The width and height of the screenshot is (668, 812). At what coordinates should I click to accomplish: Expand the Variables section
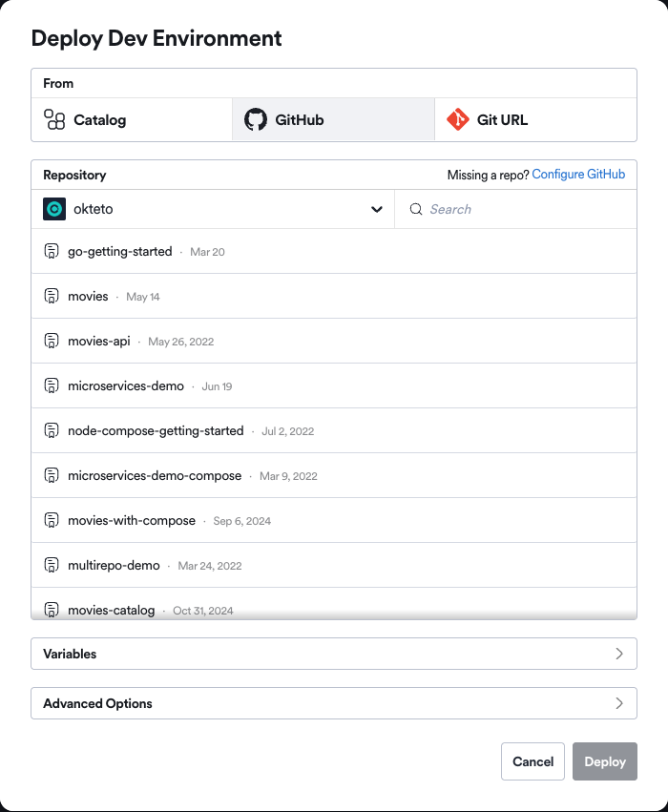(x=334, y=654)
